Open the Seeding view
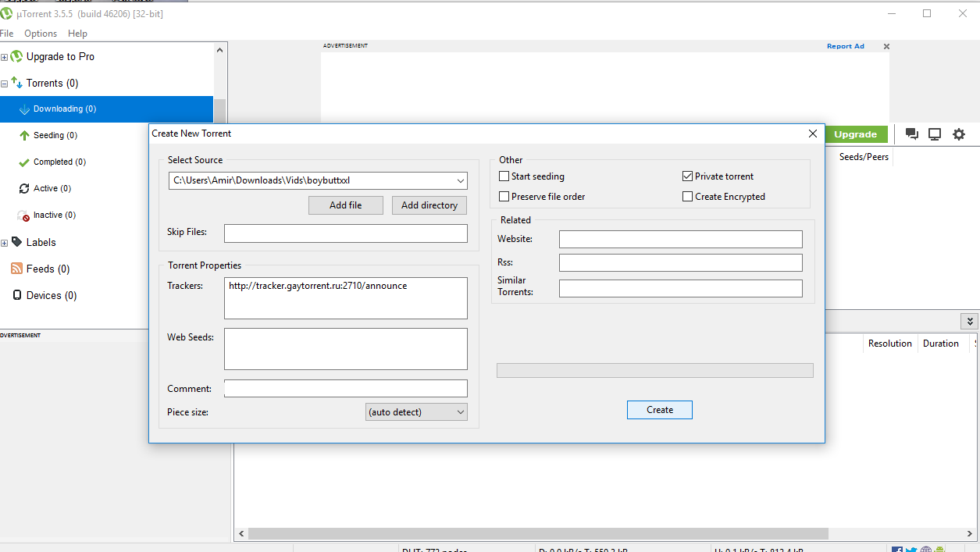This screenshot has width=980, height=552. click(x=54, y=135)
